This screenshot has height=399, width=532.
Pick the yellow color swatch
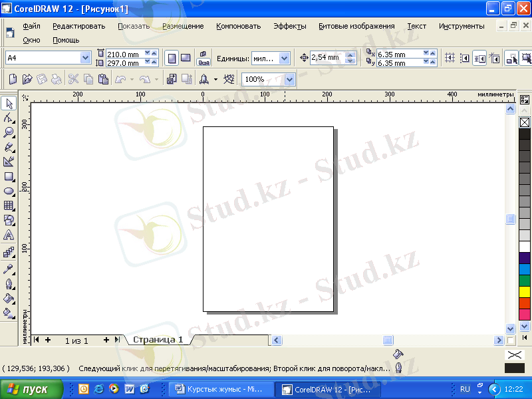[525, 292]
